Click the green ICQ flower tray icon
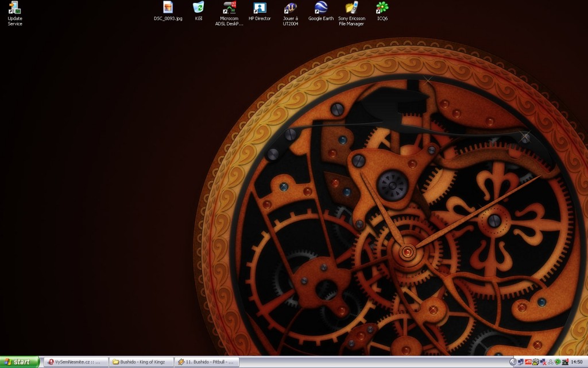The width and height of the screenshot is (588, 368). point(558,362)
